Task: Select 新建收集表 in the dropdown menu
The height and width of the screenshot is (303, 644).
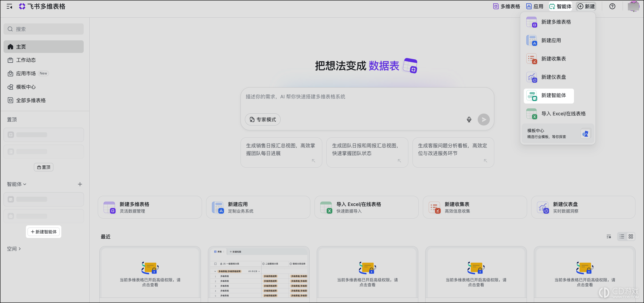Action: pos(557,59)
